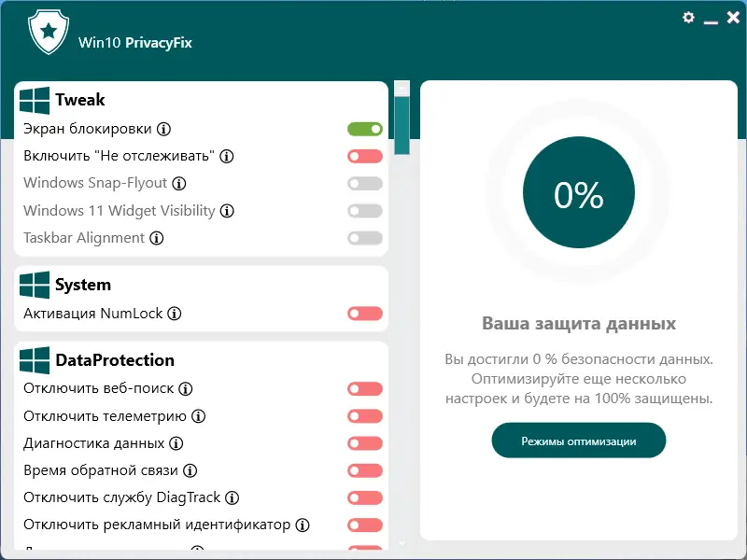Turn on Отключить рекламный идентификатор toggle
The image size is (747, 560).
coord(365,525)
